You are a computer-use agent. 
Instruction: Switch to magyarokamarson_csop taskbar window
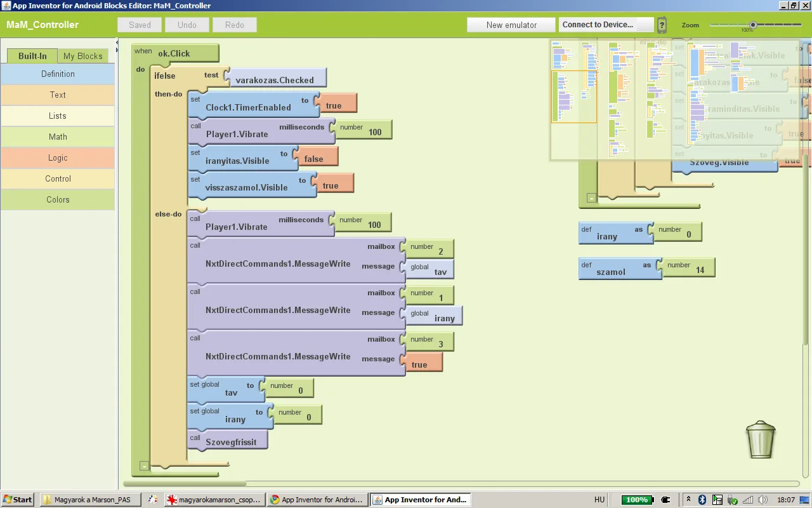214,500
